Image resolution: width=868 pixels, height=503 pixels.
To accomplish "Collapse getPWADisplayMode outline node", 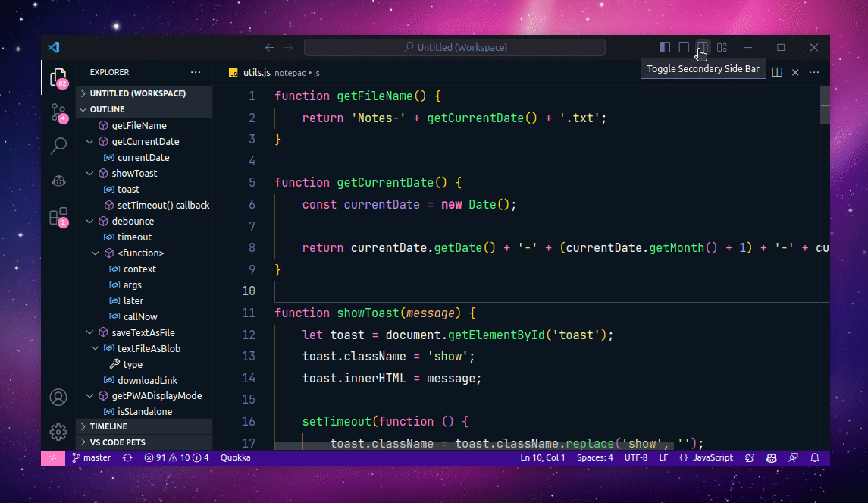I will click(89, 396).
